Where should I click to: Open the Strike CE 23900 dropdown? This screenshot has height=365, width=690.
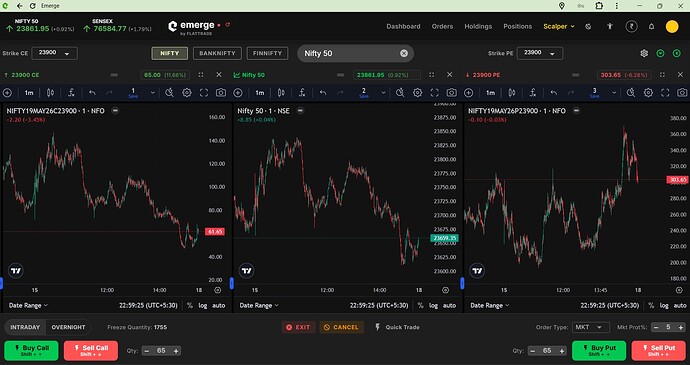[55, 53]
